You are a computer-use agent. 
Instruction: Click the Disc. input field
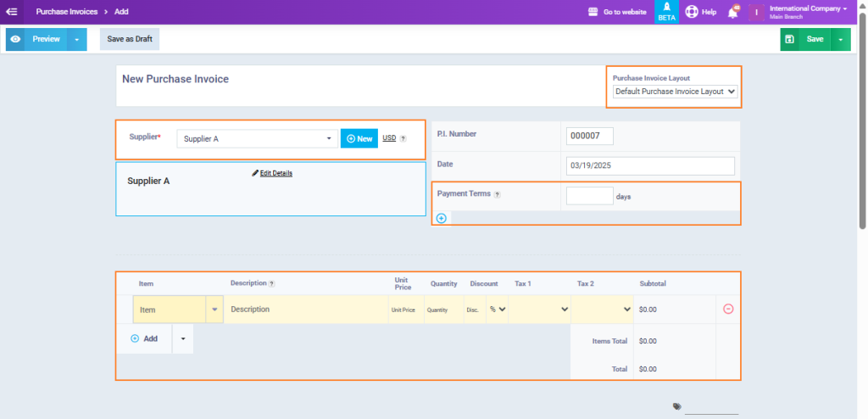coord(475,310)
